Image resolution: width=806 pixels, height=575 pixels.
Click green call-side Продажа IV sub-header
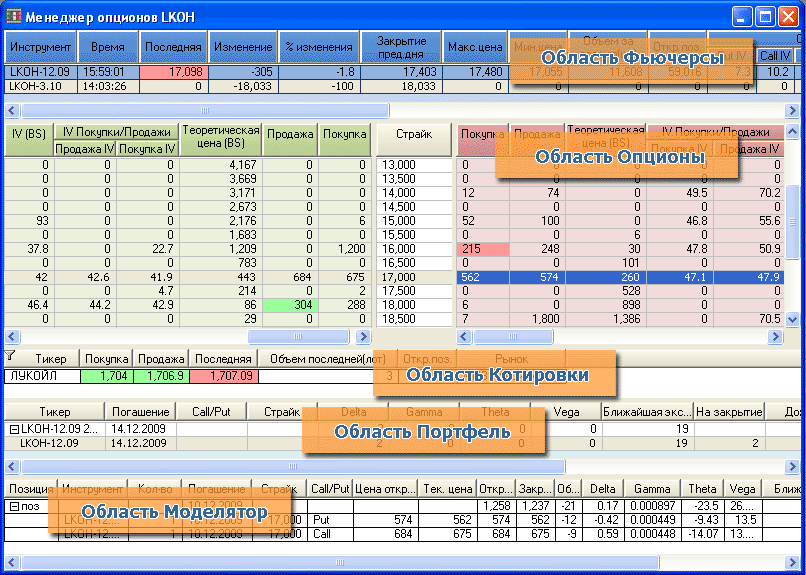point(85,149)
